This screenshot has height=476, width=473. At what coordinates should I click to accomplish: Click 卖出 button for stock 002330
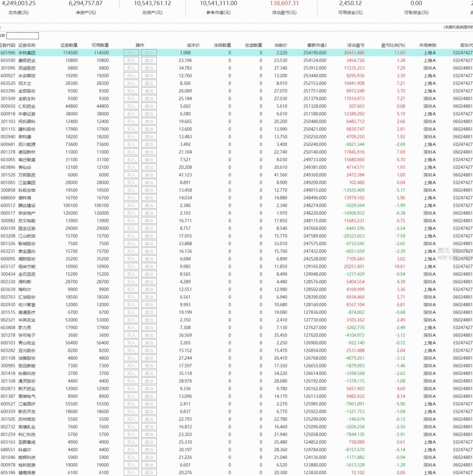(149, 282)
